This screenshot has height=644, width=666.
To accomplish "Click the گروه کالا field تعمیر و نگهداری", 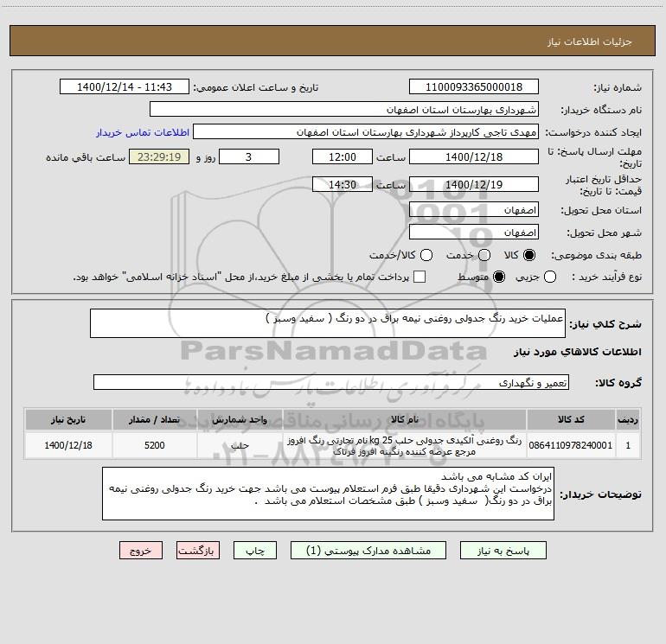I will coord(331,382).
